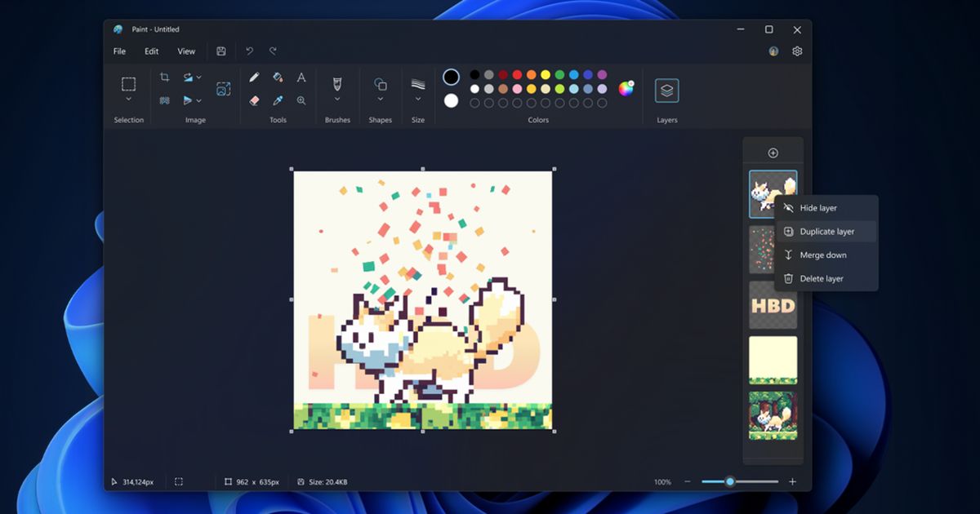The height and width of the screenshot is (514, 980).
Task: Choose Hide layer in context menu
Action: [826, 208]
